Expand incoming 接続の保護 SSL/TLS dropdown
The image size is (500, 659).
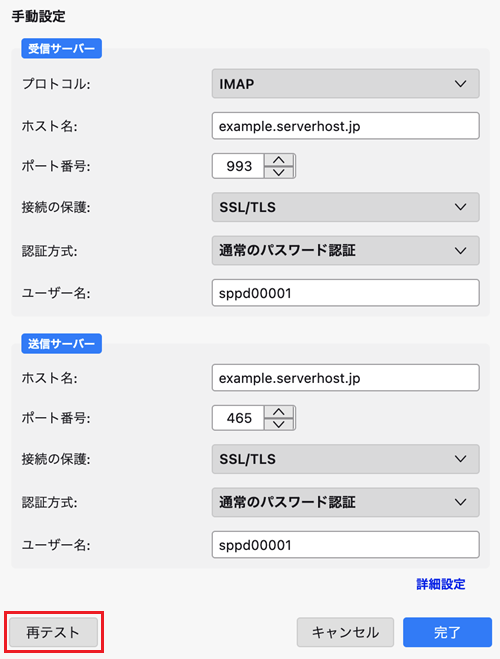click(345, 207)
